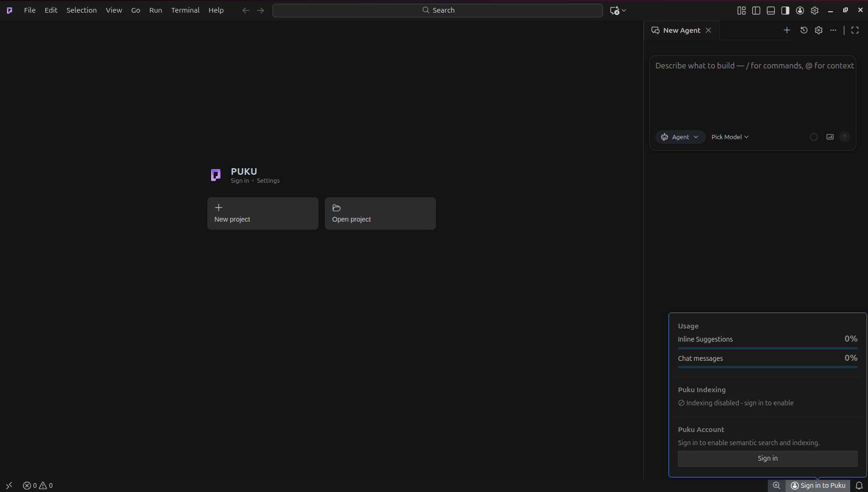Expand the chat sparkle icon's dropdown chevron
The width and height of the screenshot is (868, 492).
tap(624, 10)
